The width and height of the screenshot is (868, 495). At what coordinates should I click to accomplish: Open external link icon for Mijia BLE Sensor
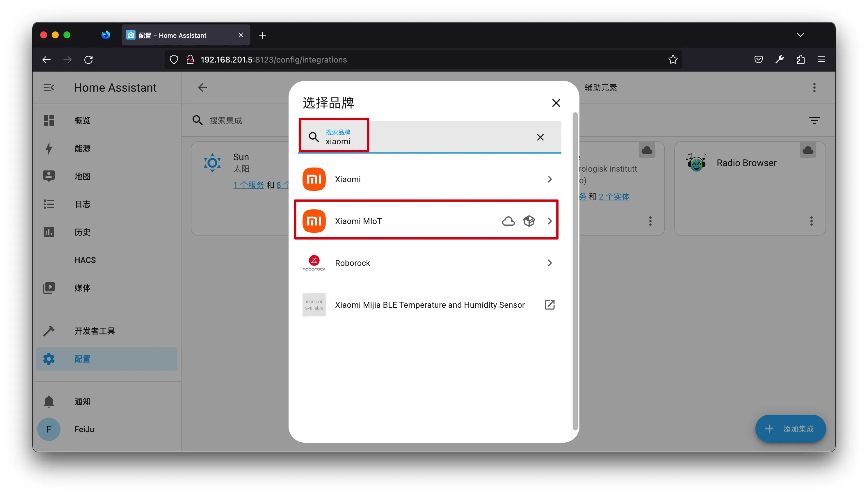(x=549, y=305)
